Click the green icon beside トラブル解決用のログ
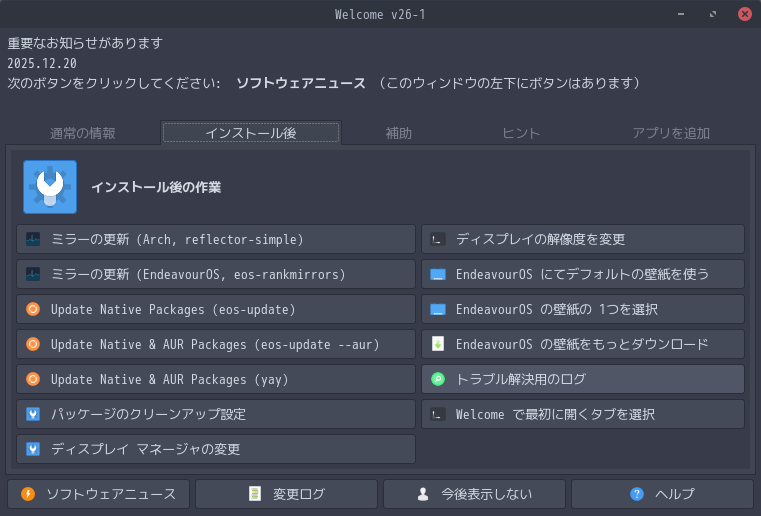 click(x=437, y=380)
